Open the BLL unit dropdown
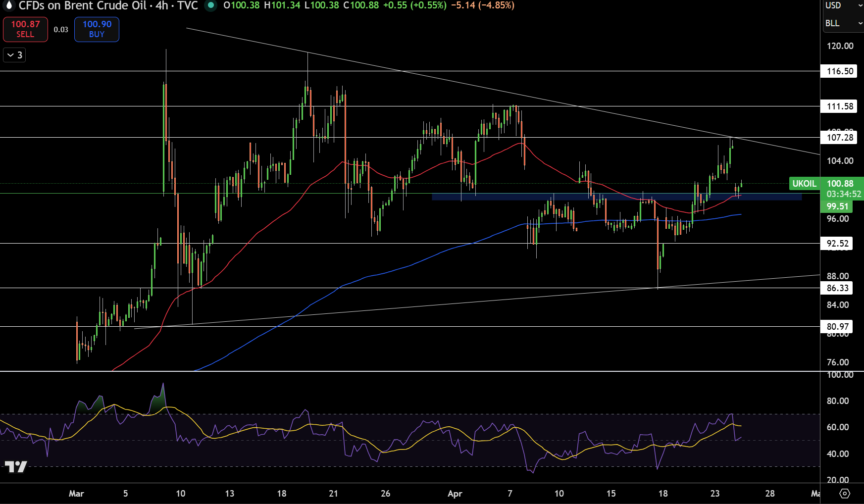This screenshot has height=504, width=864. (843, 23)
